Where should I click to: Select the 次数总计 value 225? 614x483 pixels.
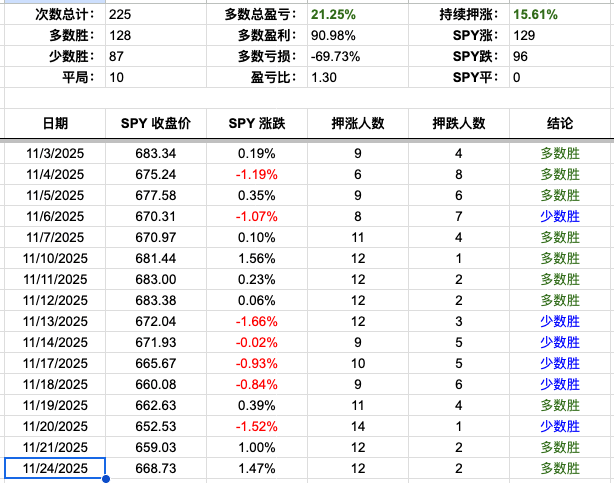coord(155,14)
